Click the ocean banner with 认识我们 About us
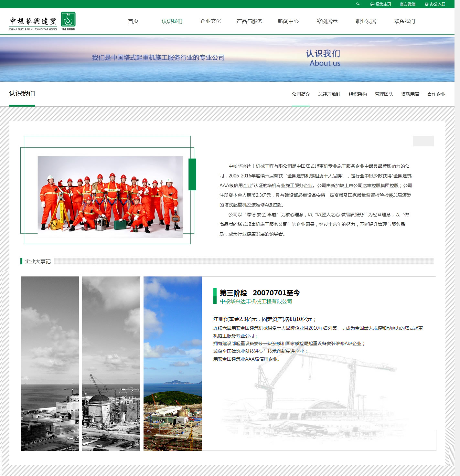This screenshot has height=476, width=460. (x=227, y=59)
